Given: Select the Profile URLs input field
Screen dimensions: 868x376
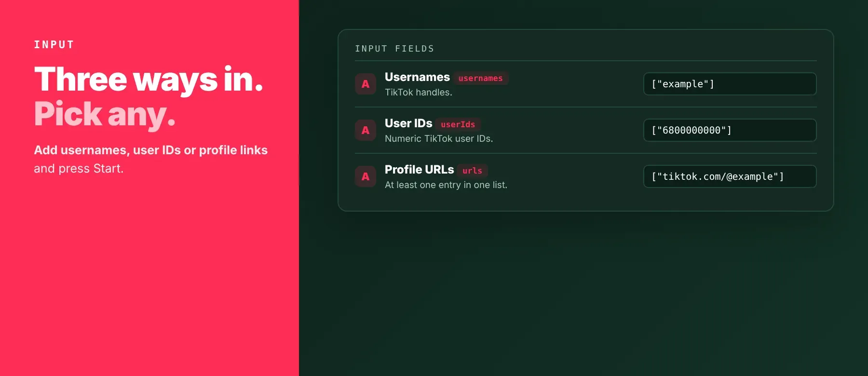Looking at the screenshot, I should point(730,176).
